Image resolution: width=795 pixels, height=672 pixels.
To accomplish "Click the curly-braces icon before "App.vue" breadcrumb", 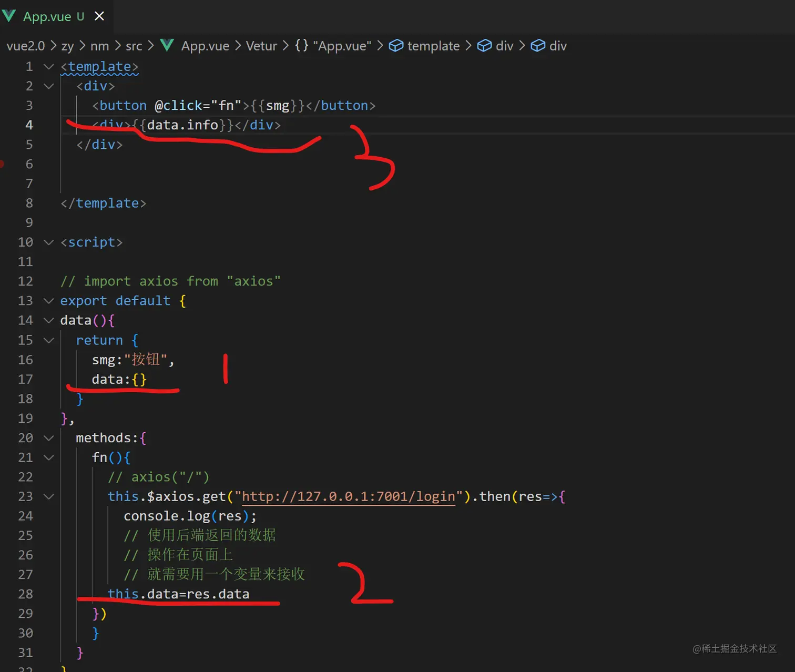I will pyautogui.click(x=301, y=46).
